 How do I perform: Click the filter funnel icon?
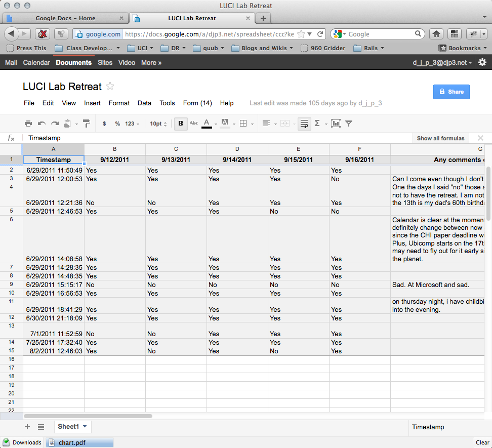[x=349, y=124]
